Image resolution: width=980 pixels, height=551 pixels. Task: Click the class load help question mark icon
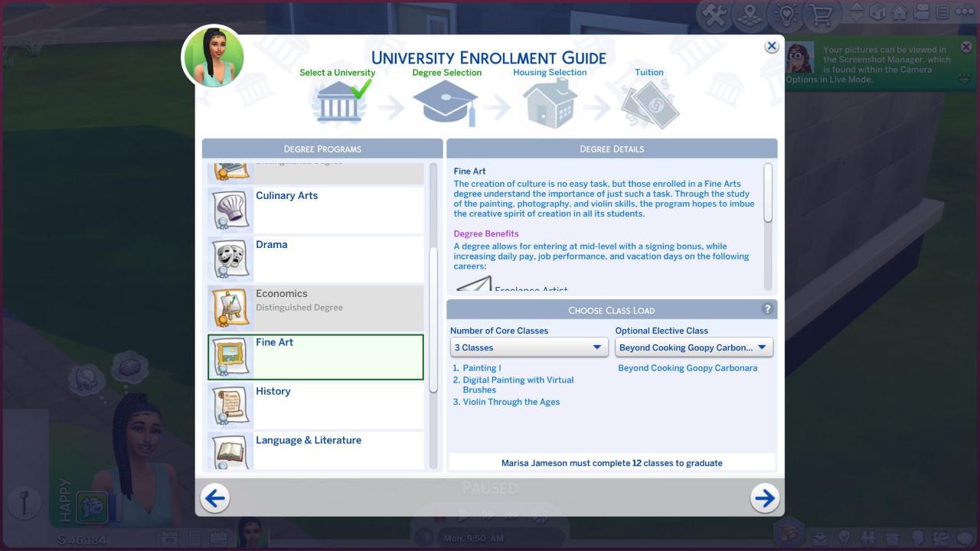point(767,308)
